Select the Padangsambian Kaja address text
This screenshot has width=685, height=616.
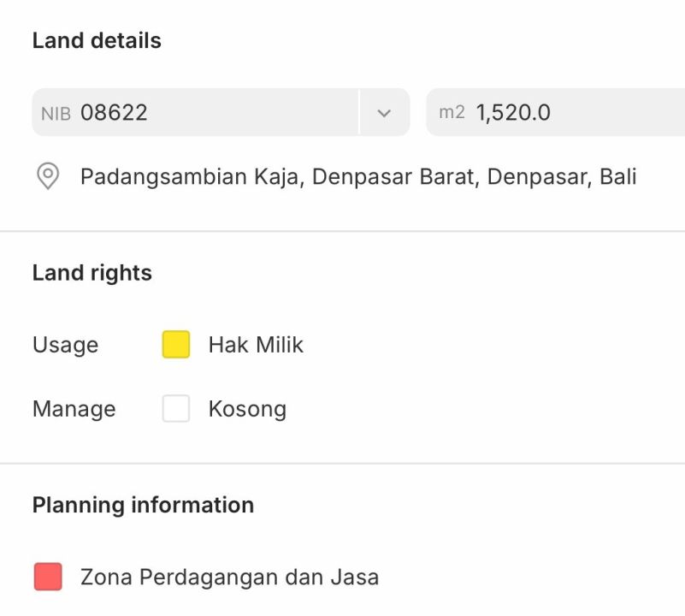[357, 177]
